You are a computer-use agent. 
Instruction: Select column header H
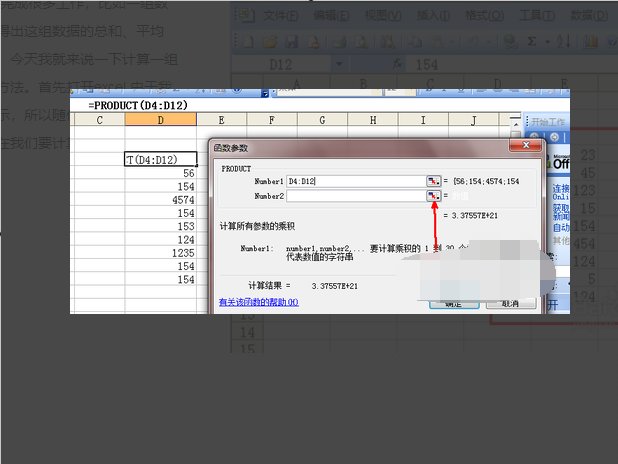(373, 120)
